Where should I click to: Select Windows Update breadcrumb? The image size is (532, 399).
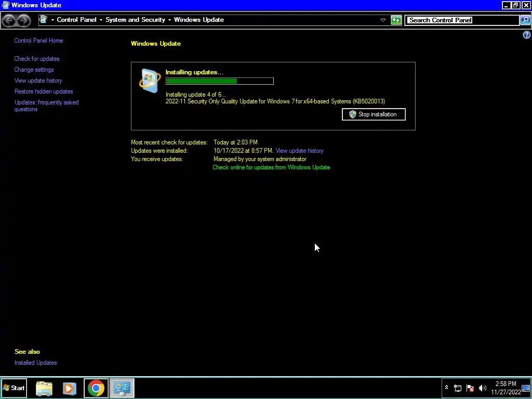tap(199, 20)
